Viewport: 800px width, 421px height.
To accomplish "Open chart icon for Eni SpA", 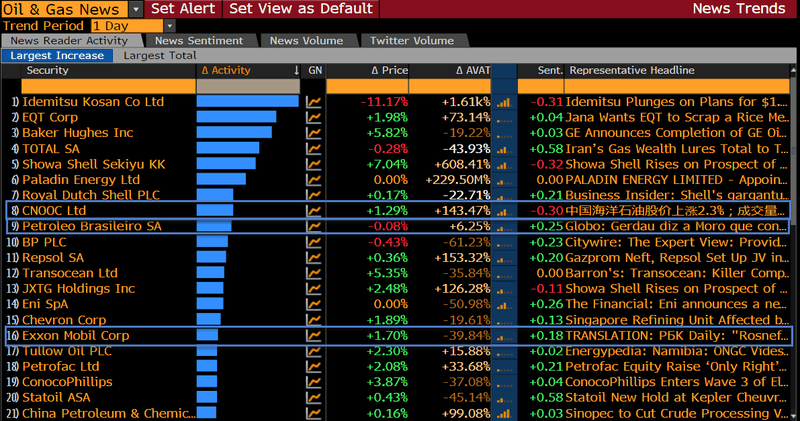I will [313, 304].
